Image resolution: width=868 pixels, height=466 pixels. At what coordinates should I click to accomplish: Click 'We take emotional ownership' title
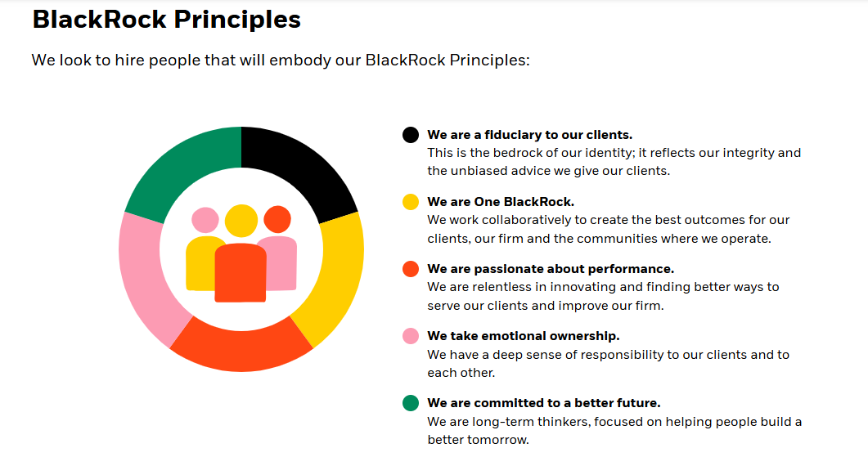point(524,336)
